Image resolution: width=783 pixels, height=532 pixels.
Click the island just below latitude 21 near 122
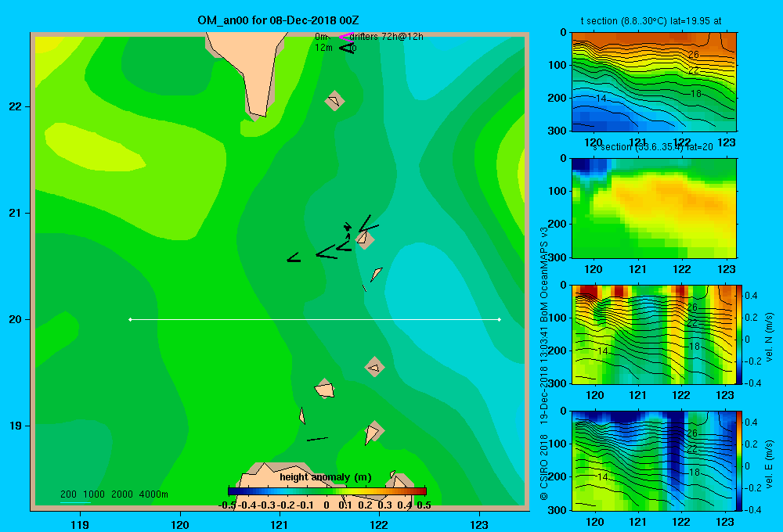[365, 239]
